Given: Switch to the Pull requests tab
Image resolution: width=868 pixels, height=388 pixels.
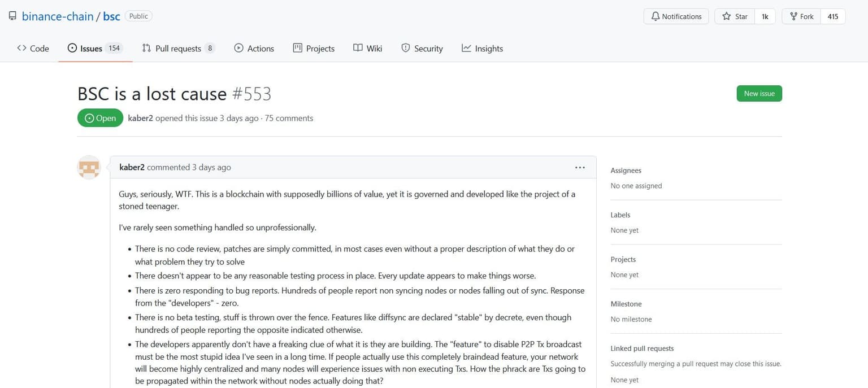Looking at the screenshot, I should pyautogui.click(x=178, y=49).
